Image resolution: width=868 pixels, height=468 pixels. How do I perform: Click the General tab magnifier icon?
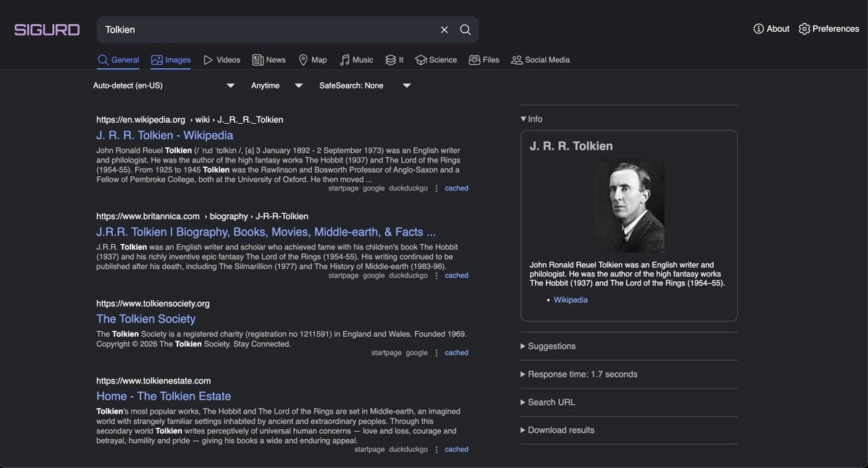tap(103, 60)
